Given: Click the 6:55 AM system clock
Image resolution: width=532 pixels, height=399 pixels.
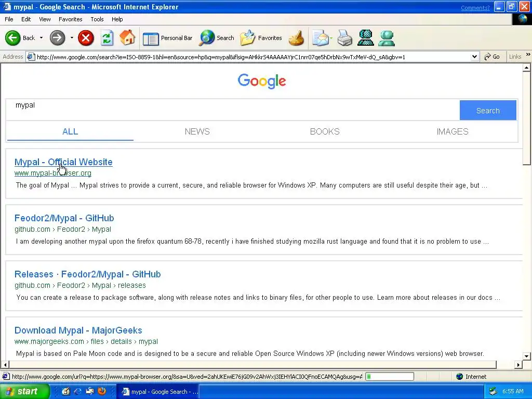Looking at the screenshot, I should point(513,391).
